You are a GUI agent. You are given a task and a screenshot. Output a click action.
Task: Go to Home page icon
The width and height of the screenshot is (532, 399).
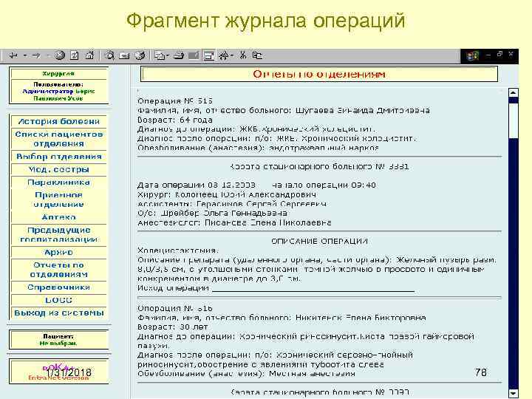tap(89, 55)
